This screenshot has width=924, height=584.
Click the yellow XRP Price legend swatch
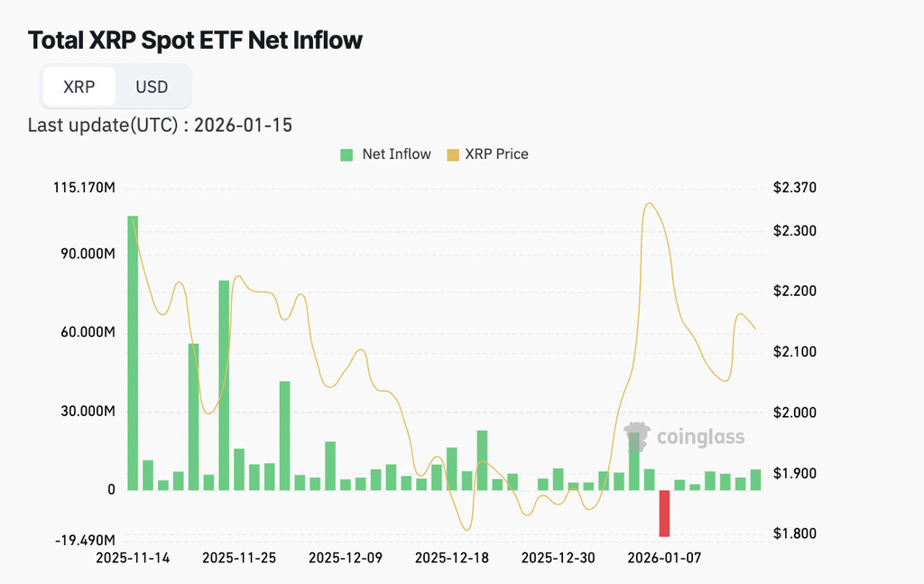tap(452, 154)
